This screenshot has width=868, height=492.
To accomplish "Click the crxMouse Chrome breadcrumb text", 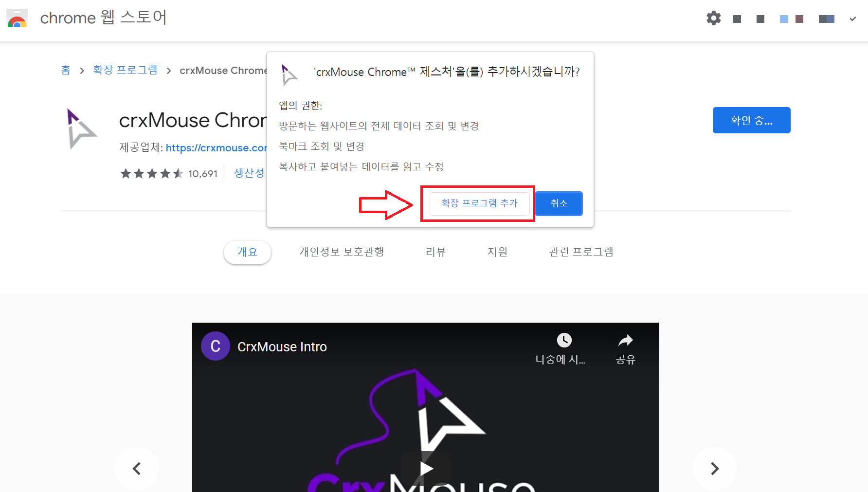I will 223,71.
